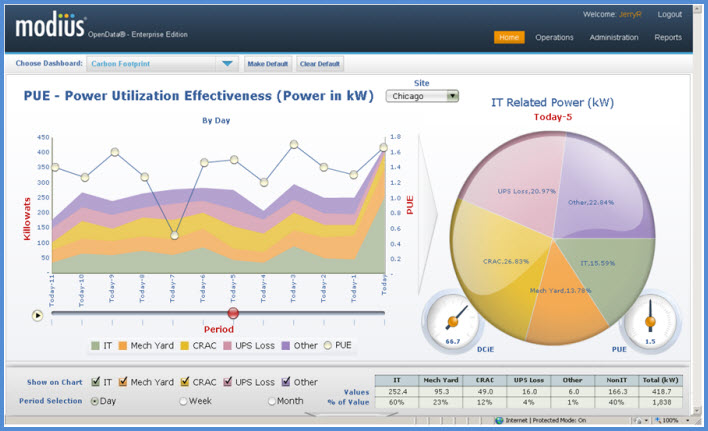This screenshot has width=708, height=431.
Task: Click the Make Default button
Action: coord(268,64)
